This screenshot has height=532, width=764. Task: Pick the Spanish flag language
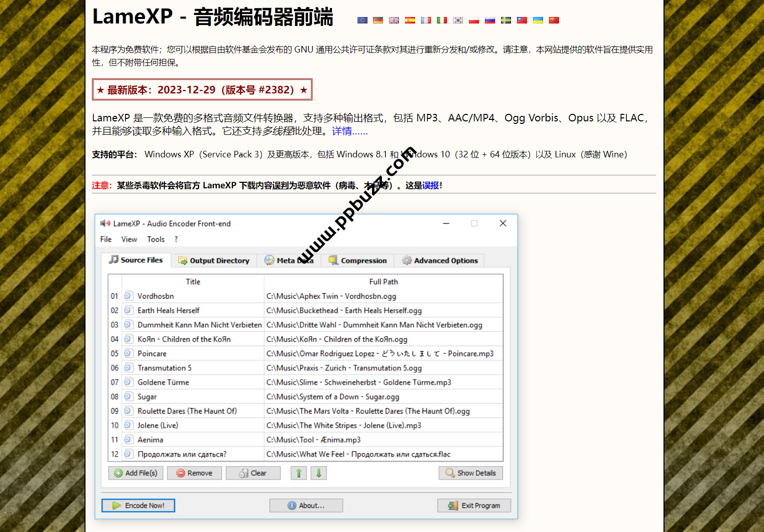(410, 20)
